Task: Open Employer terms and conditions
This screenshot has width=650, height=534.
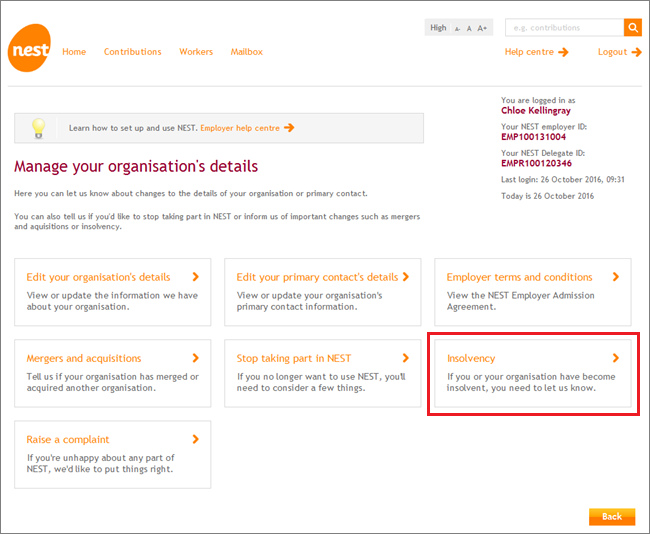Action: (519, 277)
